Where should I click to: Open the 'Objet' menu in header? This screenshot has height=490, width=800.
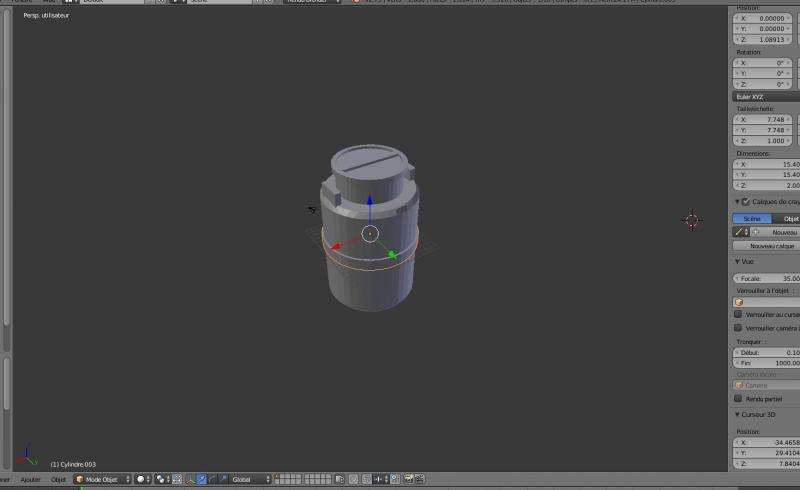58,480
